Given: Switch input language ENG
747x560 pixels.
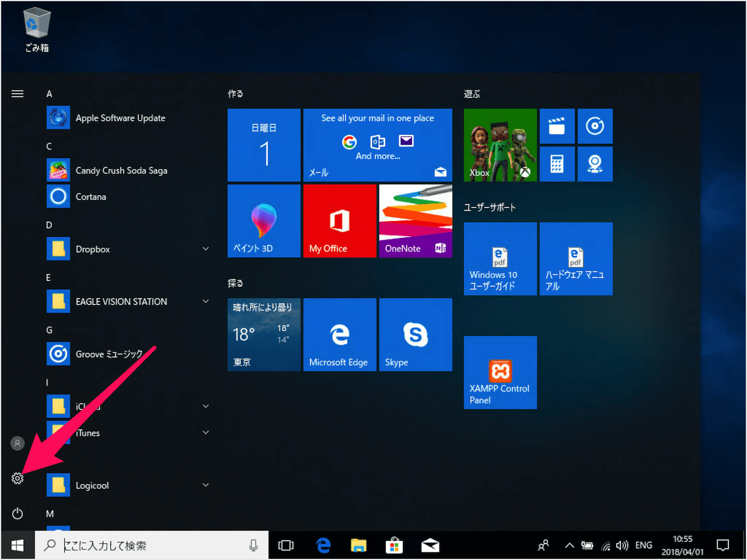Looking at the screenshot, I should click(644, 545).
